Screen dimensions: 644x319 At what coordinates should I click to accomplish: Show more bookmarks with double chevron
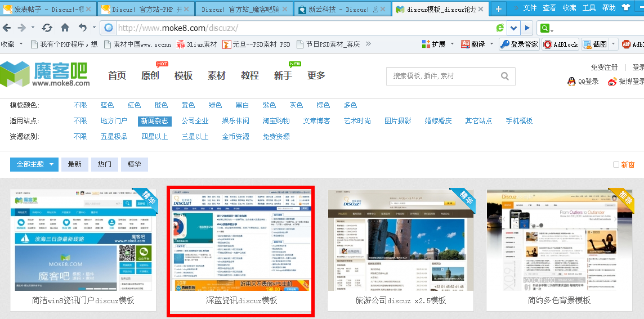point(368,44)
